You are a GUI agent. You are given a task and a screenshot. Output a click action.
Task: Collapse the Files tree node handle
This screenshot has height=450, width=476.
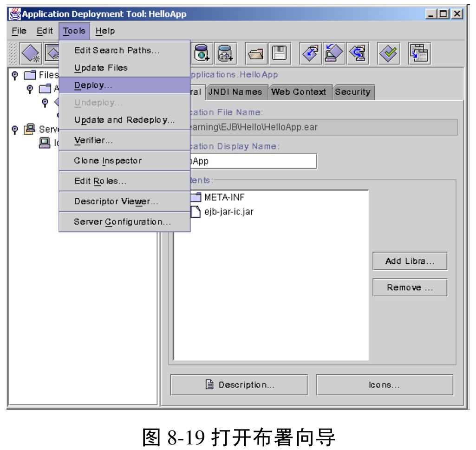[x=14, y=75]
